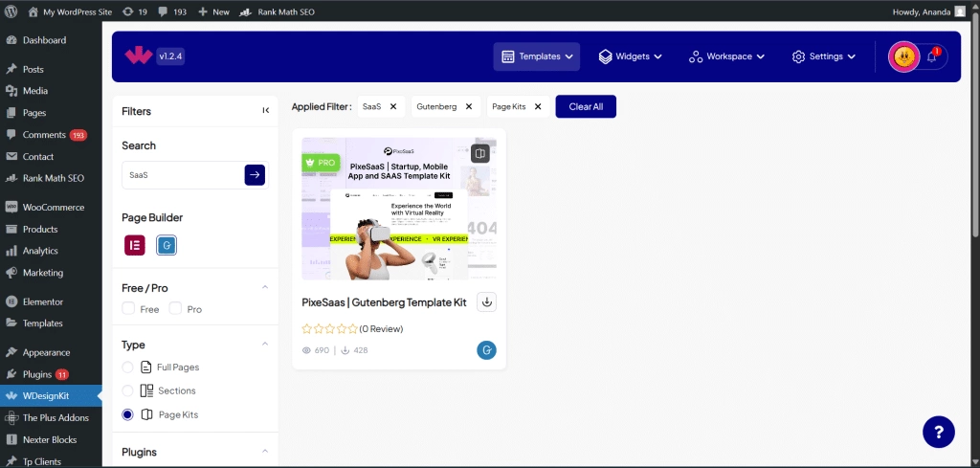The width and height of the screenshot is (980, 468).
Task: Select the Page Kits radio button
Action: [127, 414]
